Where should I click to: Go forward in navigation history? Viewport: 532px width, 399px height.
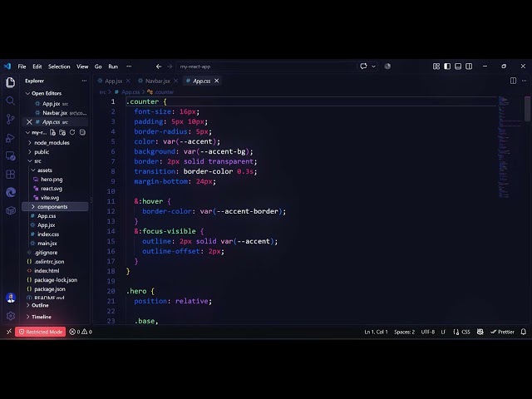pos(170,66)
